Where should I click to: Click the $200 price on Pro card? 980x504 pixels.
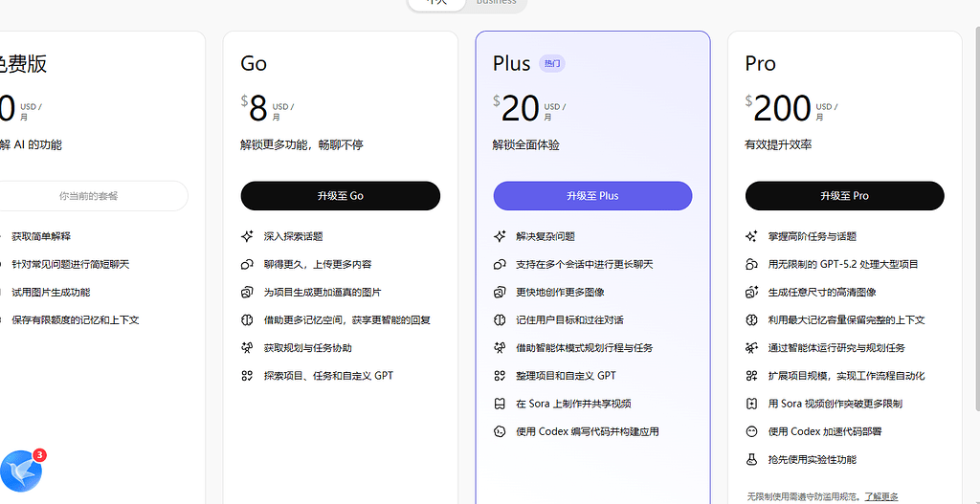point(778,109)
